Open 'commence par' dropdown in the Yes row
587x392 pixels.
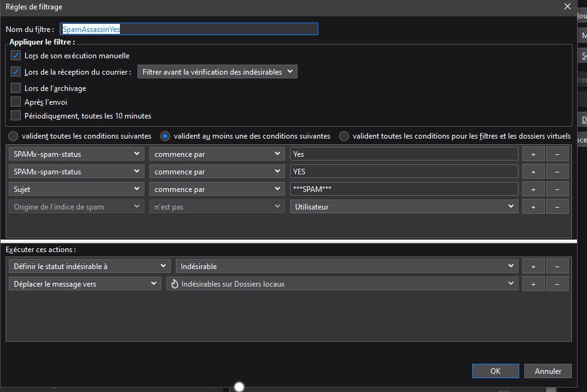tap(217, 154)
